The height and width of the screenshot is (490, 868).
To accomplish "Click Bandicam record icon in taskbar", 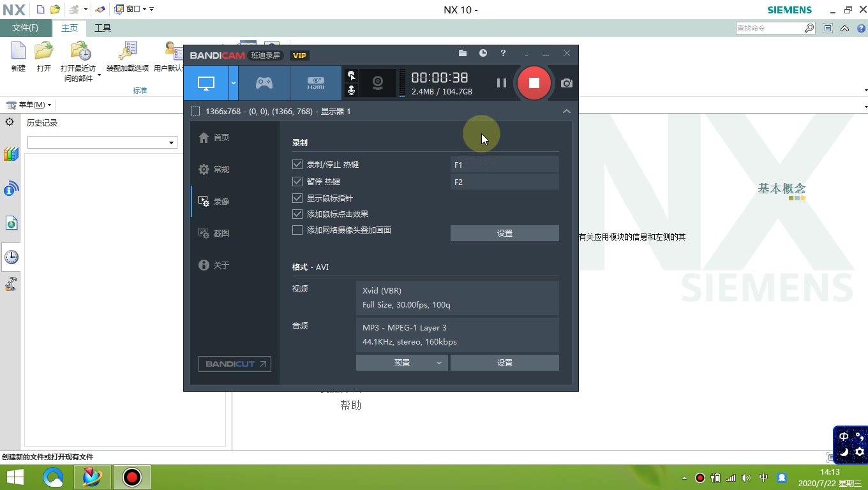I will pos(132,477).
